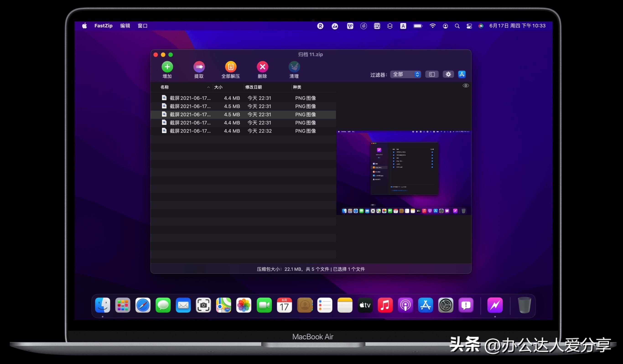
Task: Open Spotlight search from the menu bar
Action: [457, 26]
